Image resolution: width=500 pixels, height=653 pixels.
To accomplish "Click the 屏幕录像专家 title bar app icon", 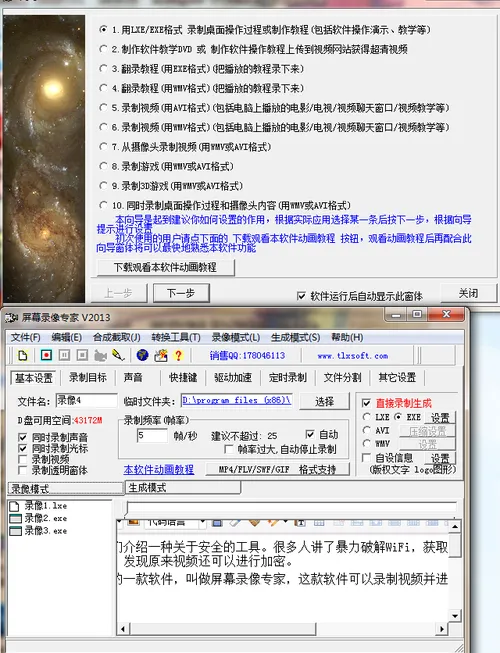I will (x=11, y=318).
